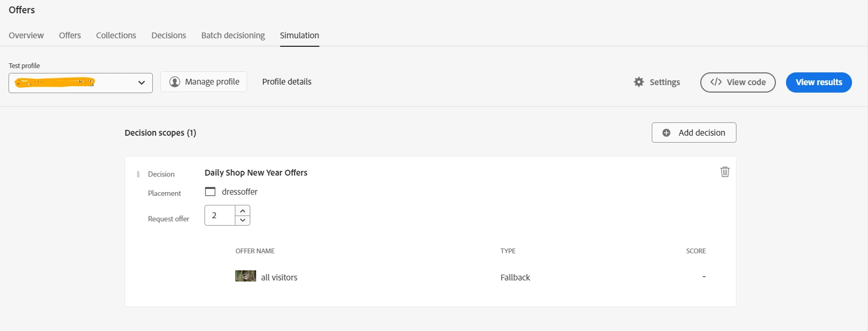Click the dressoffer placement icon
Viewport: 868px width, 331px height.
(x=210, y=192)
